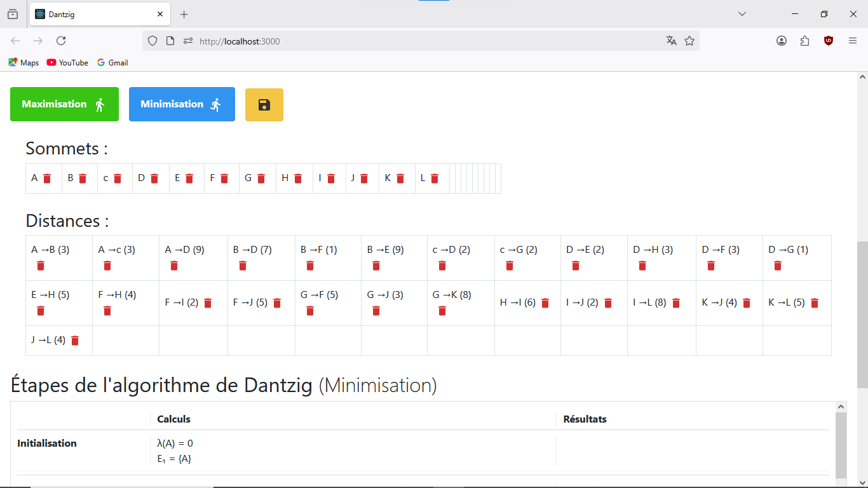Remove the c →G (2) distance
The height and width of the screenshot is (488, 868).
(x=510, y=266)
